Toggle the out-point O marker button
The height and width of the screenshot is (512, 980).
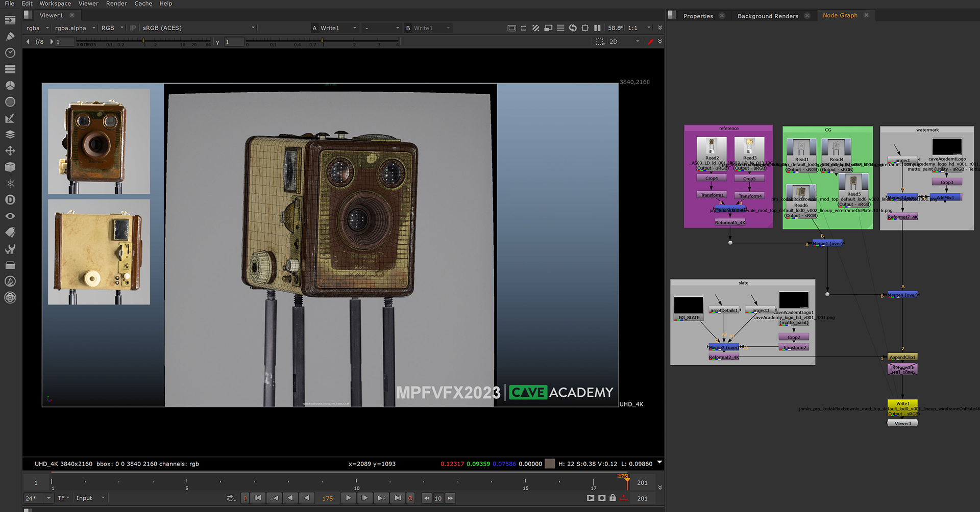(410, 498)
